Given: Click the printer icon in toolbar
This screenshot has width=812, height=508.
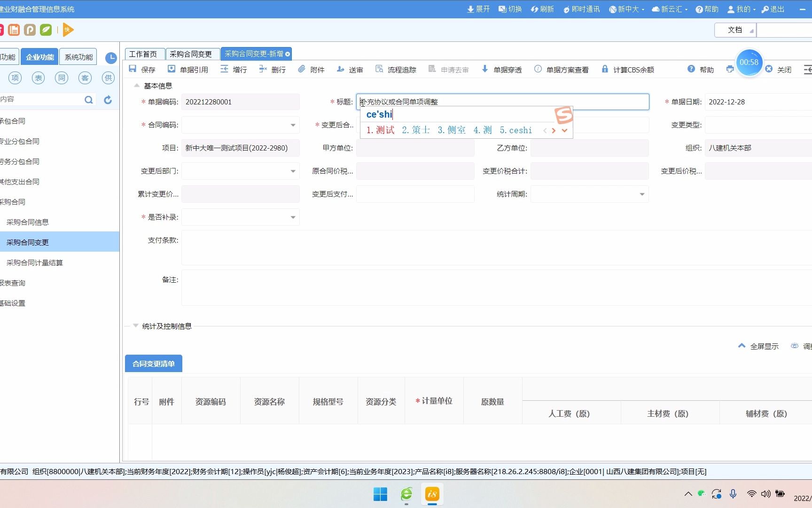Looking at the screenshot, I should coord(730,69).
